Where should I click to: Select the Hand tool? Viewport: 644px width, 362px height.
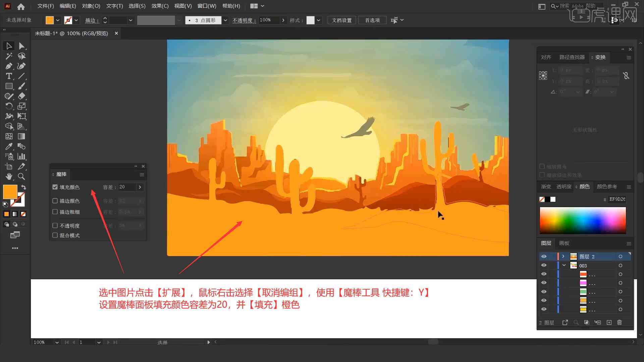tap(8, 177)
